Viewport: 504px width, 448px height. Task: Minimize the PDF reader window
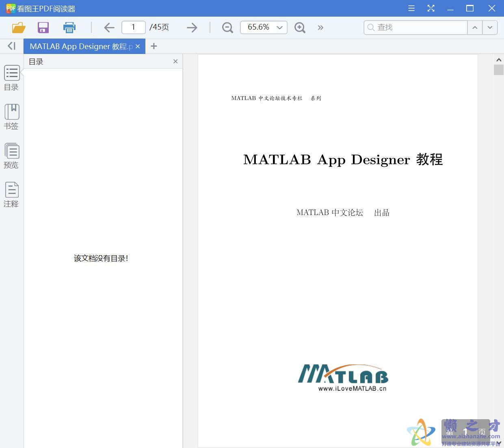[x=450, y=8]
